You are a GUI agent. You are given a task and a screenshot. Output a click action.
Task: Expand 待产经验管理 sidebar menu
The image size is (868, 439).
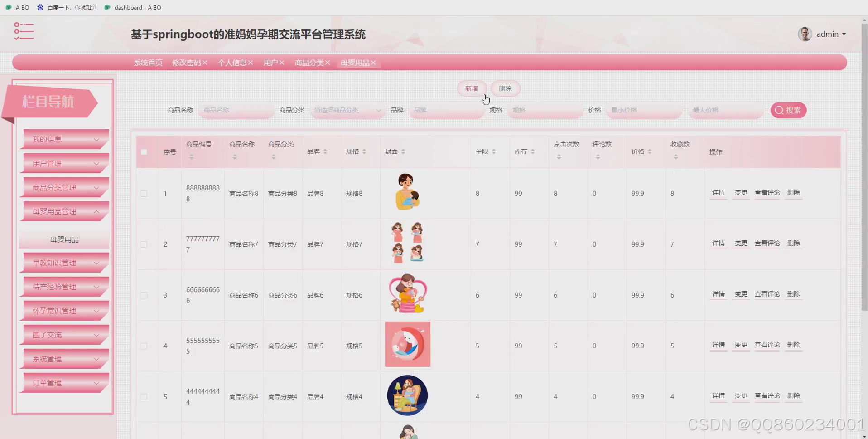coord(64,287)
